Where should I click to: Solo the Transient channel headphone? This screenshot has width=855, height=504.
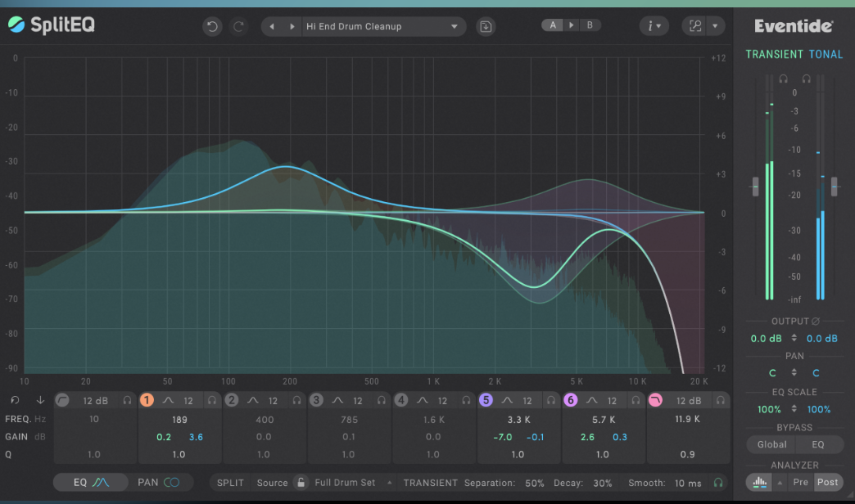(x=784, y=79)
